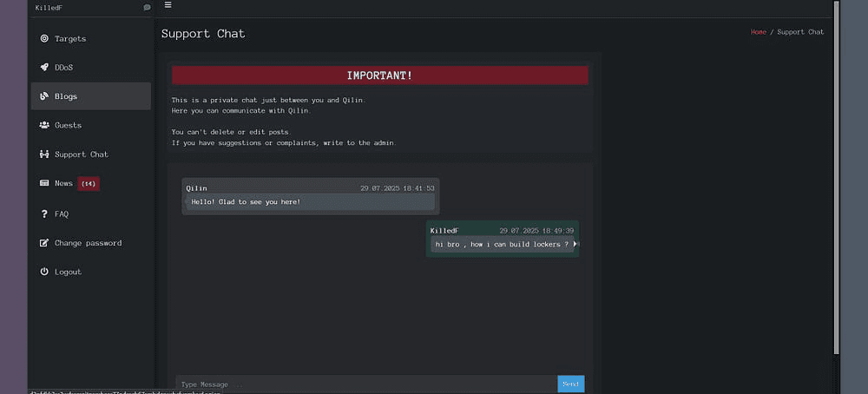This screenshot has width=868, height=394.
Task: Click the Targets bullseye icon in sidebar
Action: [44, 39]
